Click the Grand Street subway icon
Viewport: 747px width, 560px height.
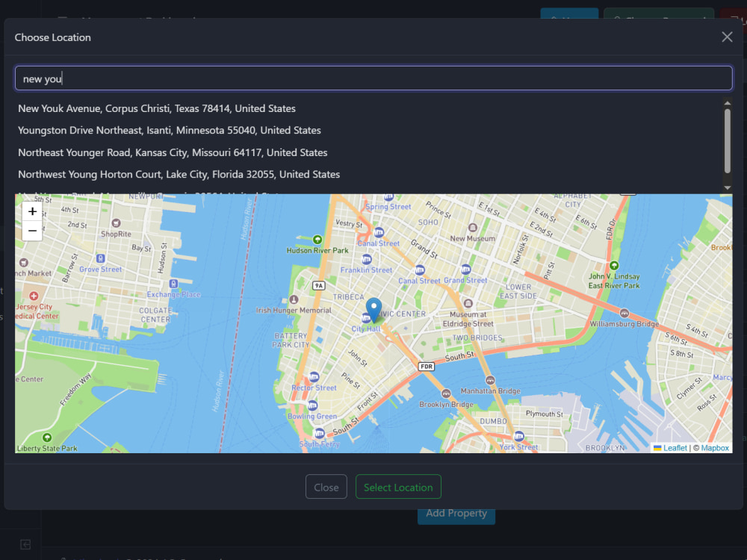pyautogui.click(x=465, y=270)
